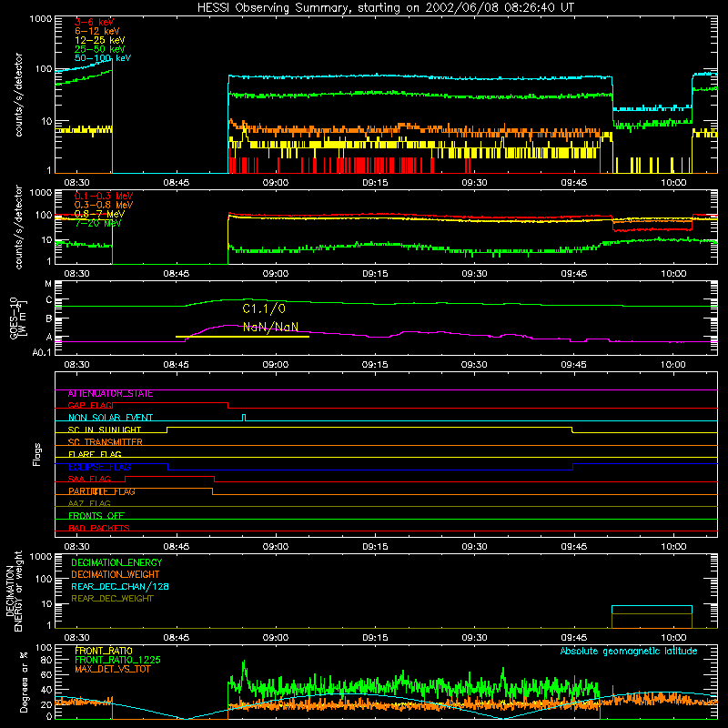
Task: Select the BAD_PACKETS flag label
Action: pyautogui.click(x=99, y=528)
